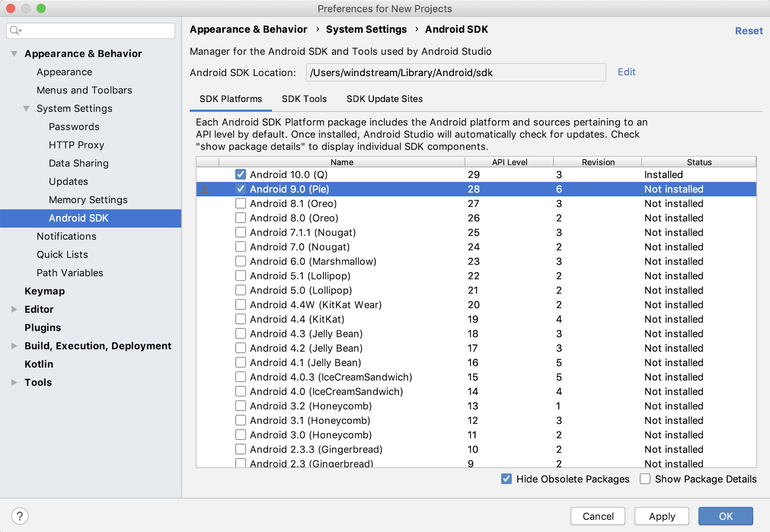The image size is (770, 532).
Task: Sort by the Name column header
Action: point(342,162)
